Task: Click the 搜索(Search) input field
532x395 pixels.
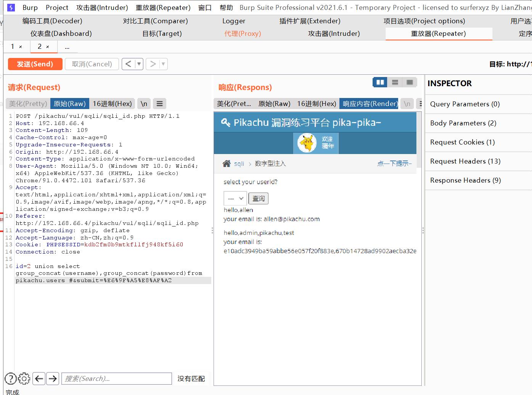Action: [x=117, y=378]
